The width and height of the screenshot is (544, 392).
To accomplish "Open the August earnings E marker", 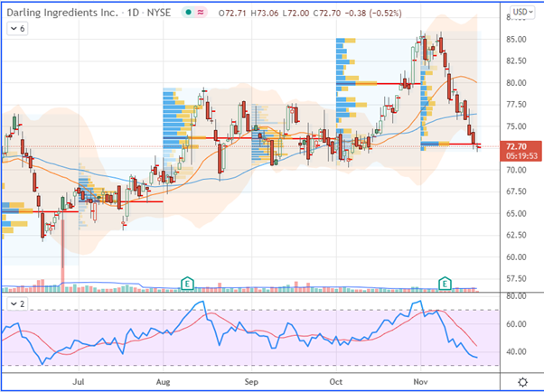I will pyautogui.click(x=187, y=284).
